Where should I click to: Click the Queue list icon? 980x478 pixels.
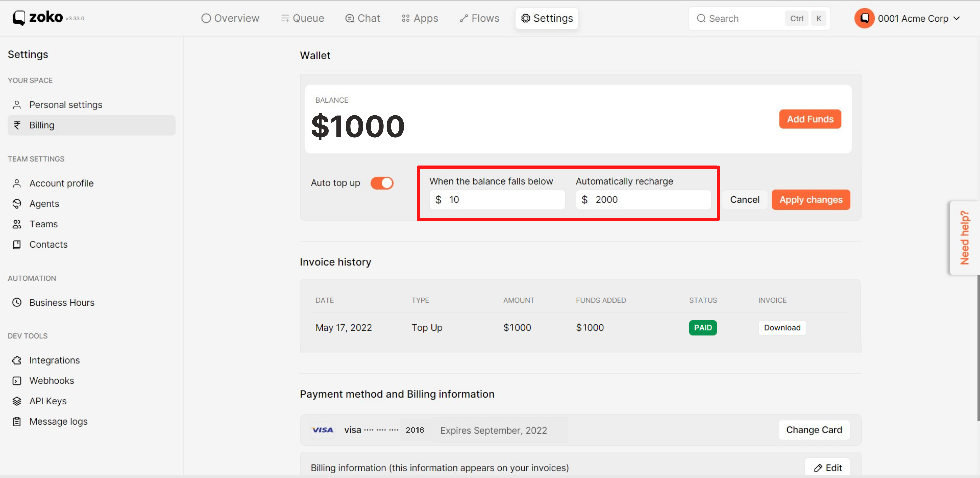point(285,18)
